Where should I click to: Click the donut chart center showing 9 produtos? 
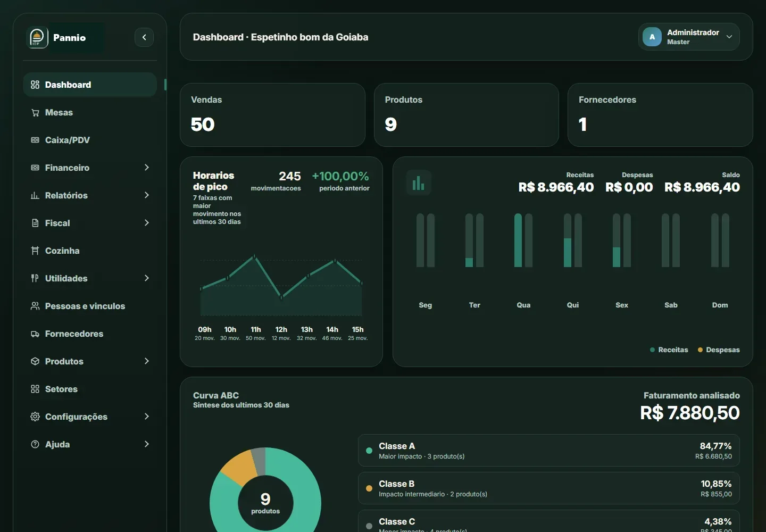265,503
